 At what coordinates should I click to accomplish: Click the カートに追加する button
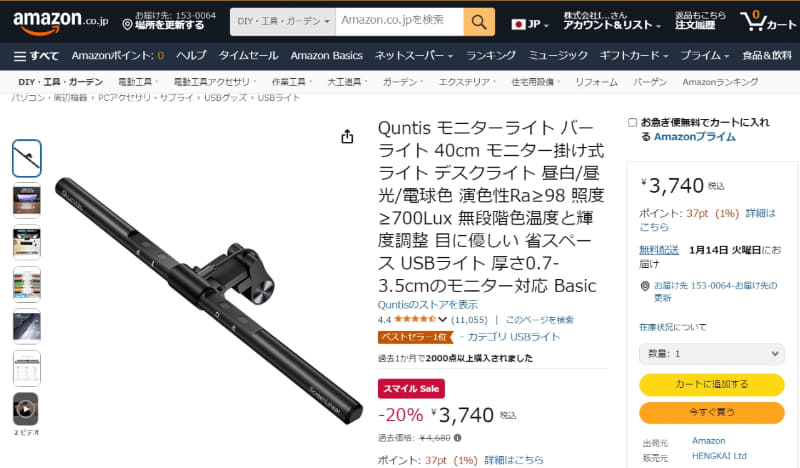[x=712, y=384]
